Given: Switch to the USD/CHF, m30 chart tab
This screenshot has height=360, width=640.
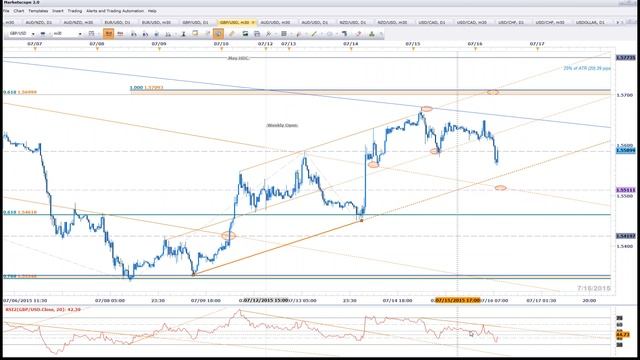Looking at the screenshot, I should click(x=549, y=22).
